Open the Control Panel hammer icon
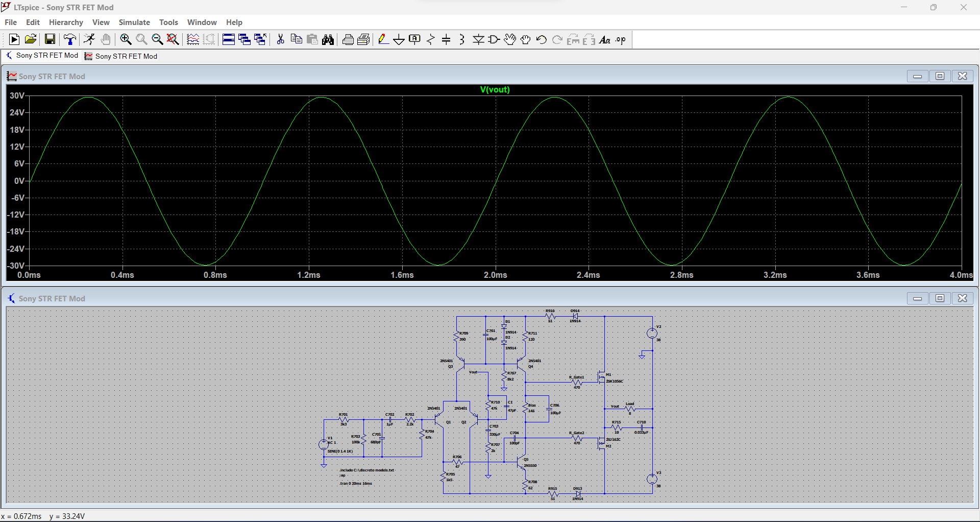Screen dimensions: 980x522 [x=70, y=39]
